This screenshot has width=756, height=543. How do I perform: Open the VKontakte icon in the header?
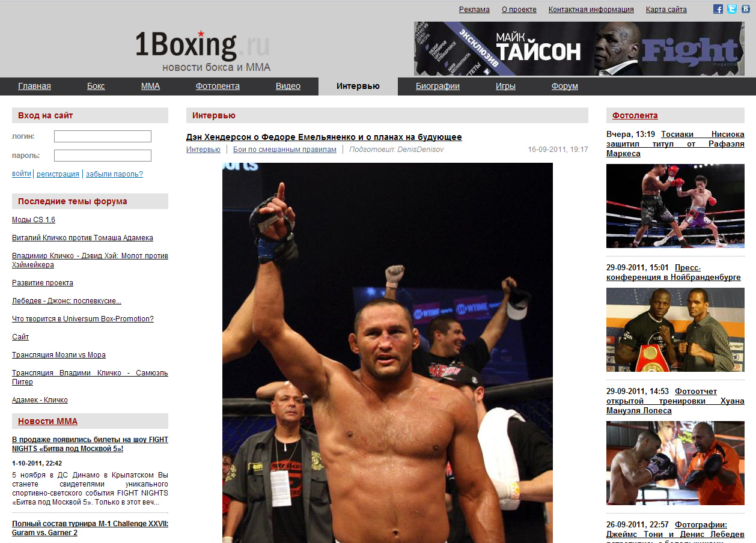(x=746, y=9)
